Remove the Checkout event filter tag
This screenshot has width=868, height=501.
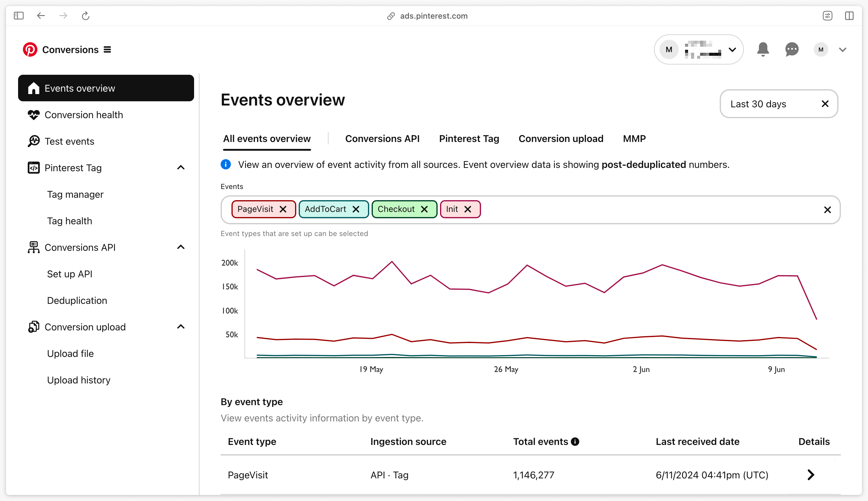[424, 209]
